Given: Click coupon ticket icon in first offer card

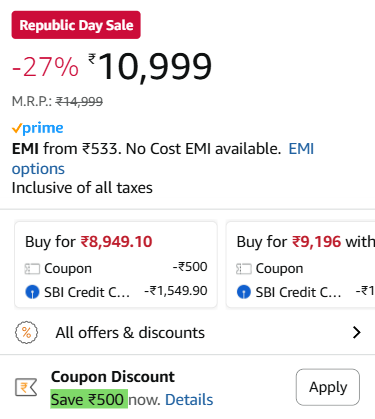Looking at the screenshot, I should coord(32,269).
